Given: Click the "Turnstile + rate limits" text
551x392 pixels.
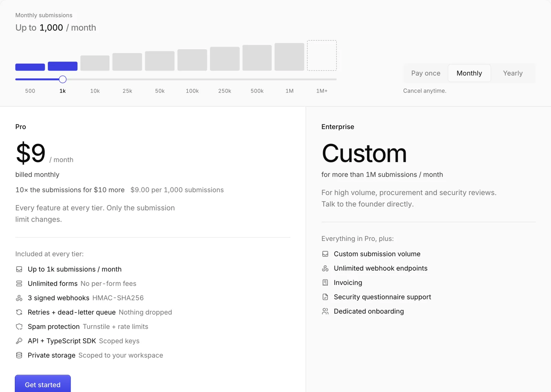Looking at the screenshot, I should click(x=115, y=327).
